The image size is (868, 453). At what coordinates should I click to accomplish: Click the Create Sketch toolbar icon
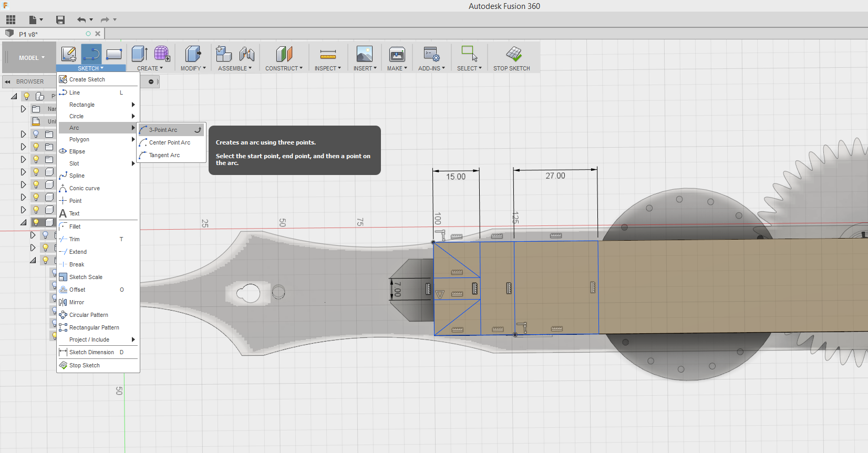pos(69,54)
